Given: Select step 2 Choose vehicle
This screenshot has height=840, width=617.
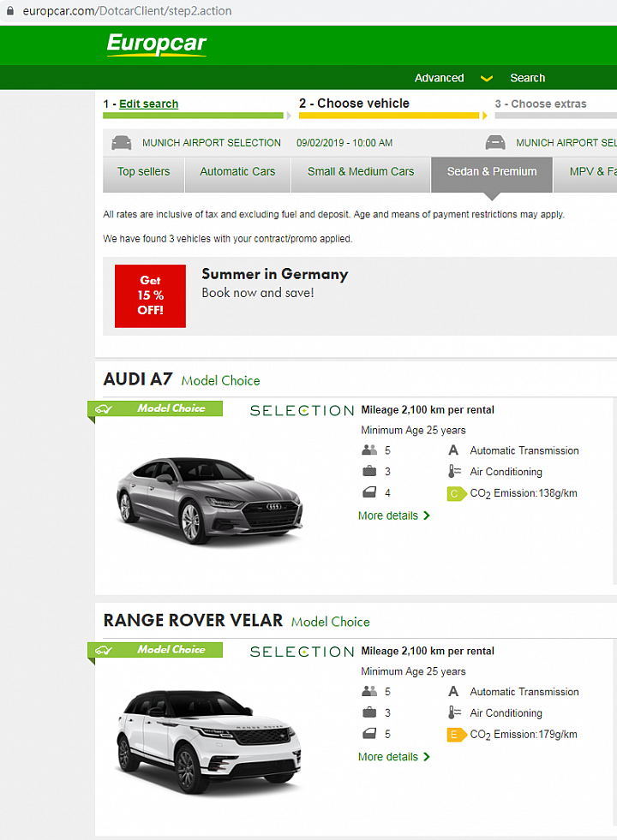Looking at the screenshot, I should click(x=354, y=104).
